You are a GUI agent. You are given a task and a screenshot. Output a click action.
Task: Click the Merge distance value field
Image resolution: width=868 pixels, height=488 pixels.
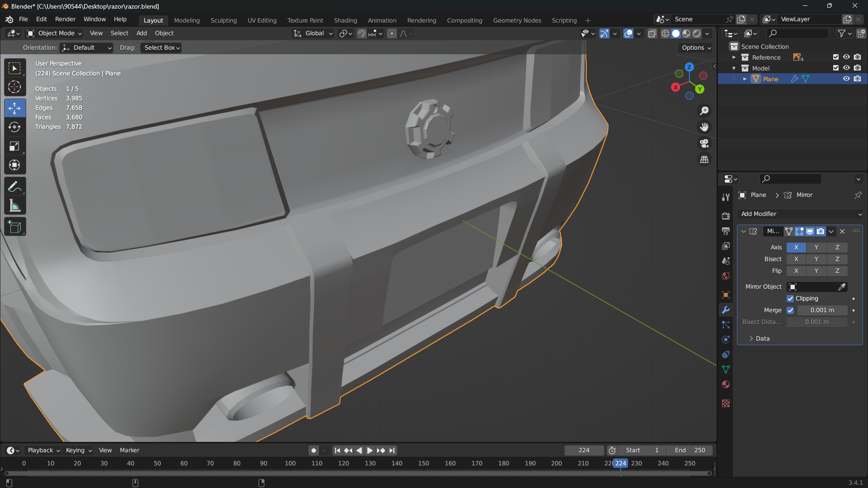(x=822, y=310)
